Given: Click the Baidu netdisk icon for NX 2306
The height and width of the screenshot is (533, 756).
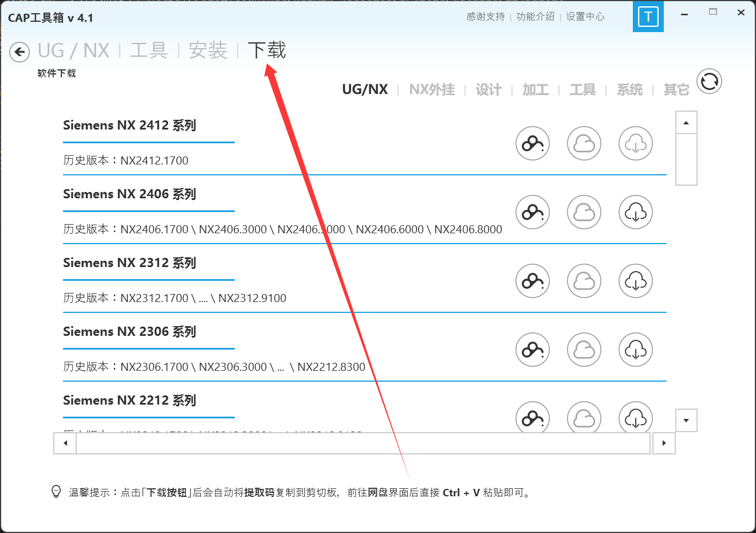Looking at the screenshot, I should pos(533,350).
